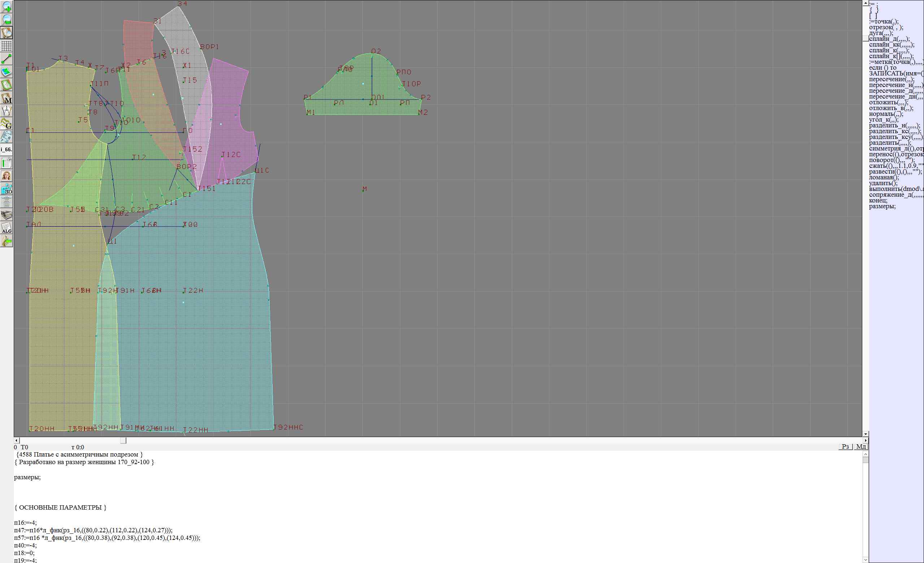Click the pattern with M icon
The image size is (924, 563).
(7, 98)
